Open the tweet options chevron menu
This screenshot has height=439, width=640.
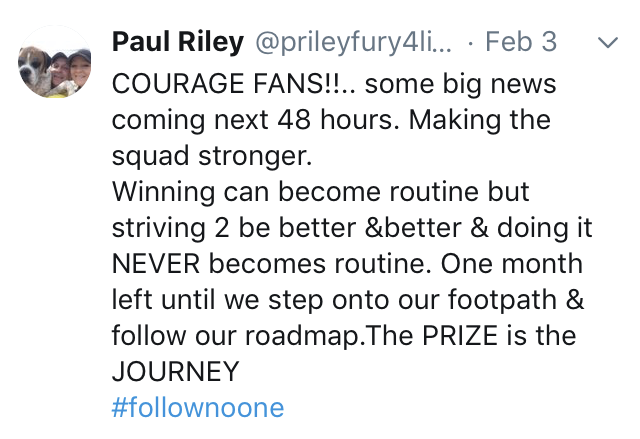(x=608, y=42)
